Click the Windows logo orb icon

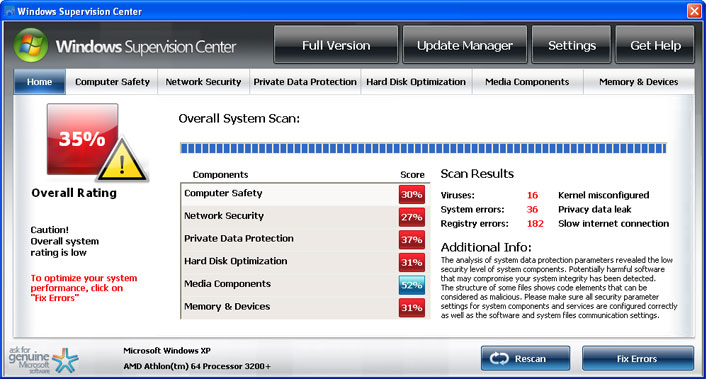coord(31,45)
